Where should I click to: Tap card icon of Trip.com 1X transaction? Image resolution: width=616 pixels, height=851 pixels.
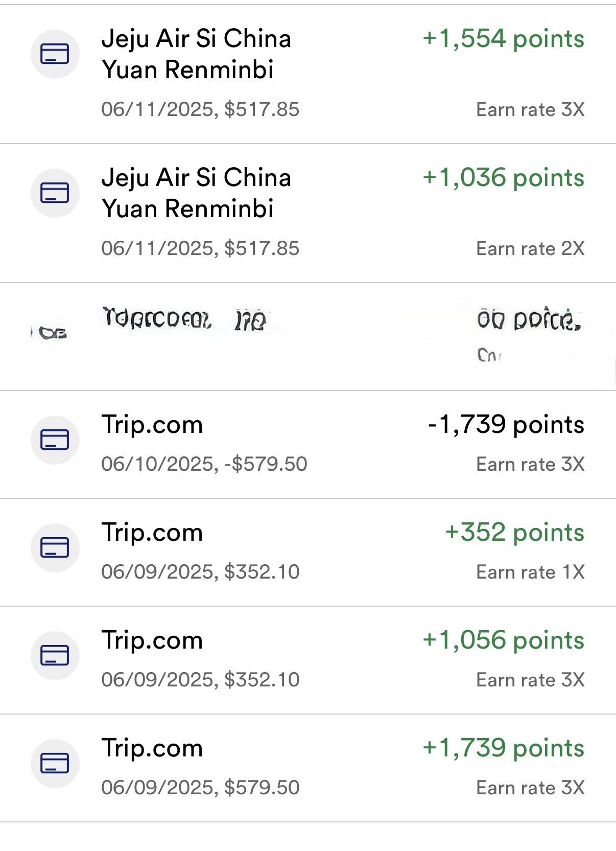(x=55, y=547)
